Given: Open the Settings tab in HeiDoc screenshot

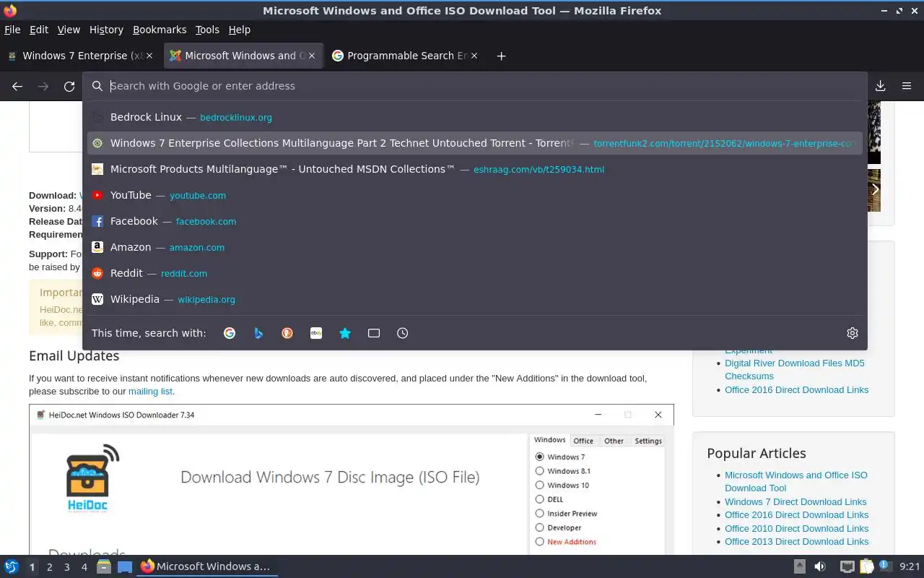Looking at the screenshot, I should (x=648, y=441).
